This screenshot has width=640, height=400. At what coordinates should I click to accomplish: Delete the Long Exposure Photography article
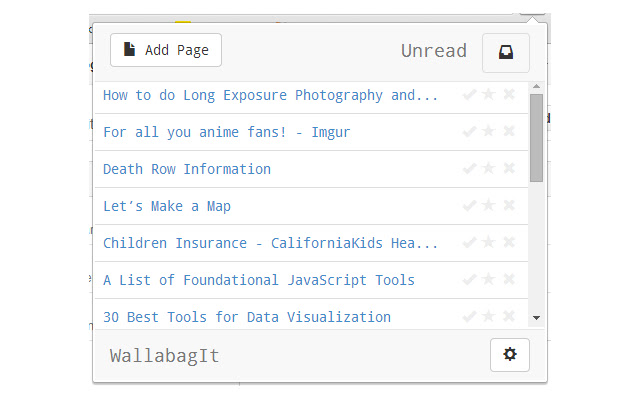coord(509,95)
